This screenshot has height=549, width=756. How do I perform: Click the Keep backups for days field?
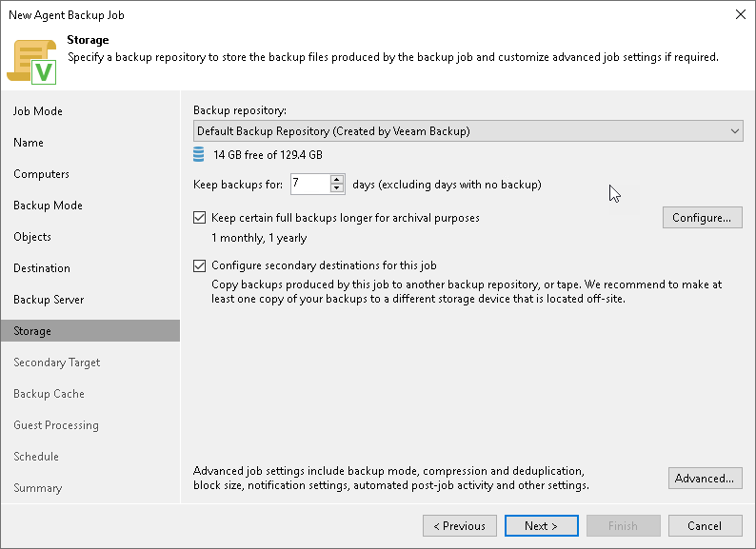[x=310, y=185]
